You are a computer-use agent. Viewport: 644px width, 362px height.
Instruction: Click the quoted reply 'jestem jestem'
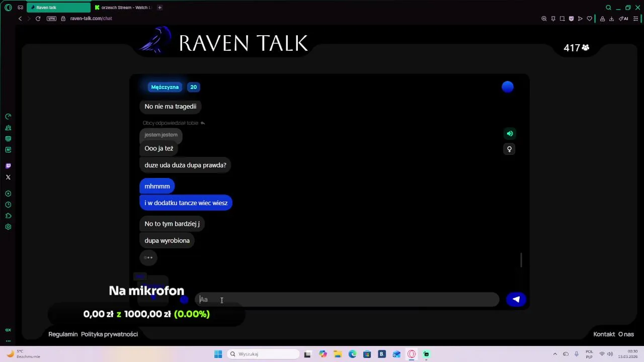pos(161,135)
